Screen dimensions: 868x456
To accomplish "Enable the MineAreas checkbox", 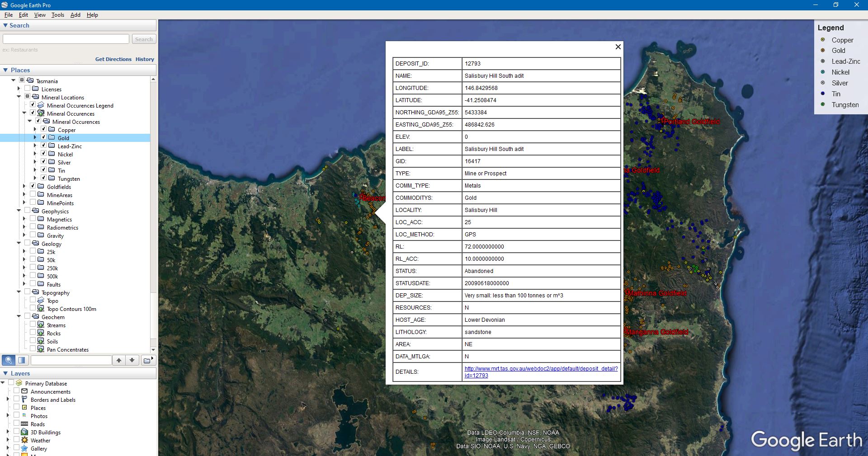I will tap(33, 195).
